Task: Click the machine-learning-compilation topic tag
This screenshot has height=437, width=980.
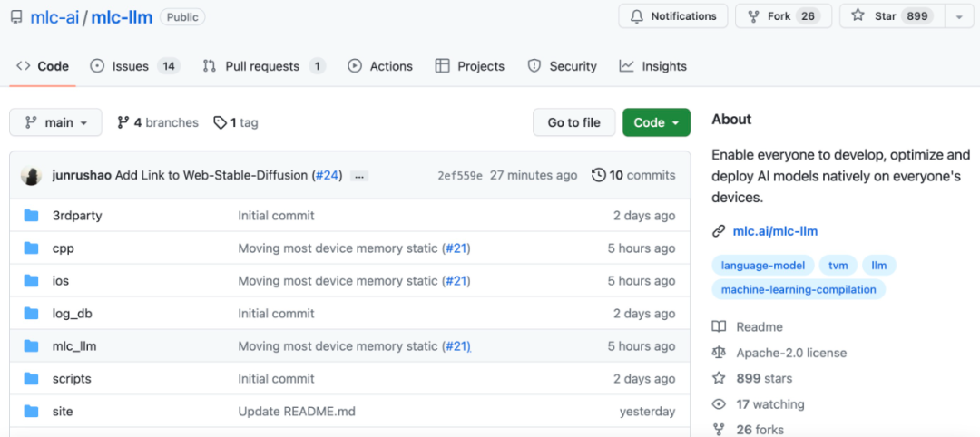Action: pos(799,289)
